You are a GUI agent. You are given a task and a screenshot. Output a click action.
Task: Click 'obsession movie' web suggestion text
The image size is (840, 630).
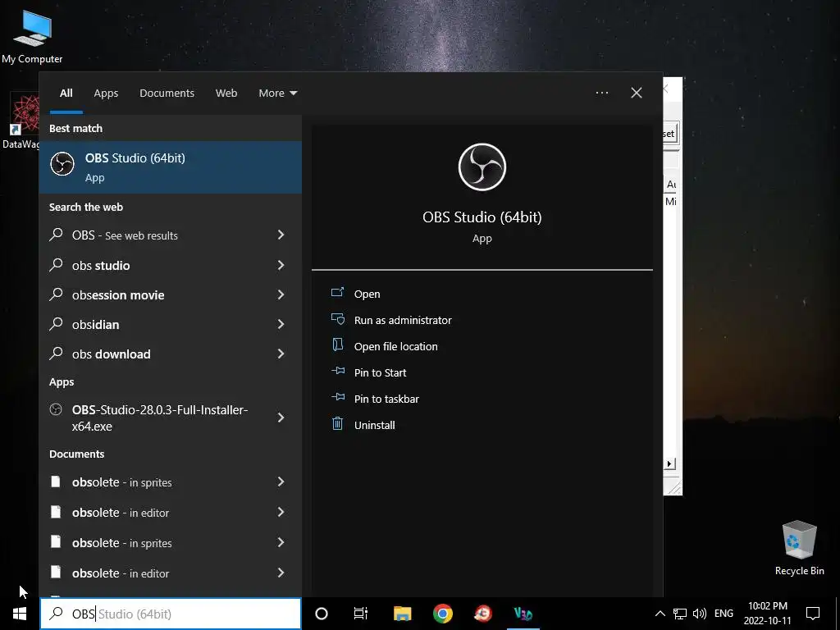(x=118, y=294)
